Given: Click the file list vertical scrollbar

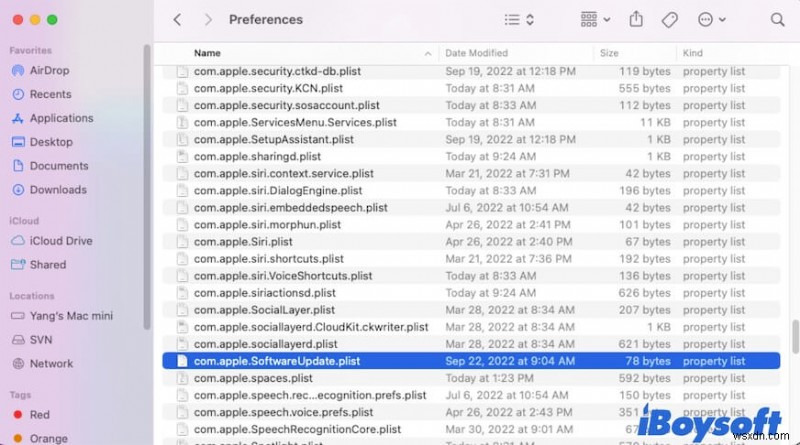Looking at the screenshot, I should tap(794, 335).
